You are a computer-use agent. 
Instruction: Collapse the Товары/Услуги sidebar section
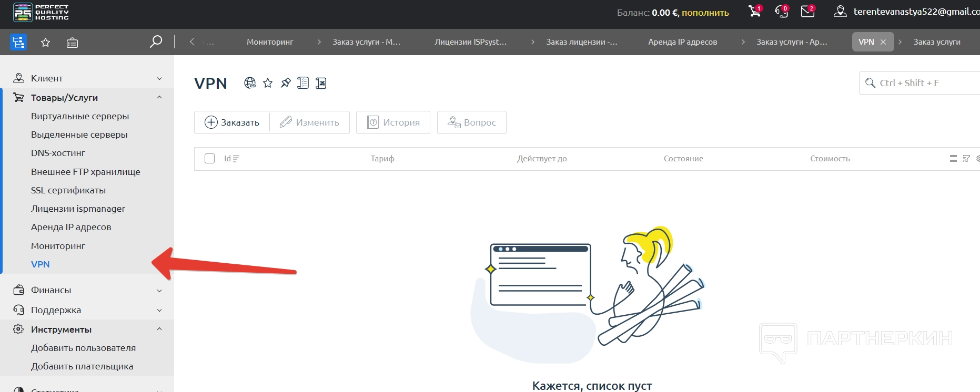(87, 97)
